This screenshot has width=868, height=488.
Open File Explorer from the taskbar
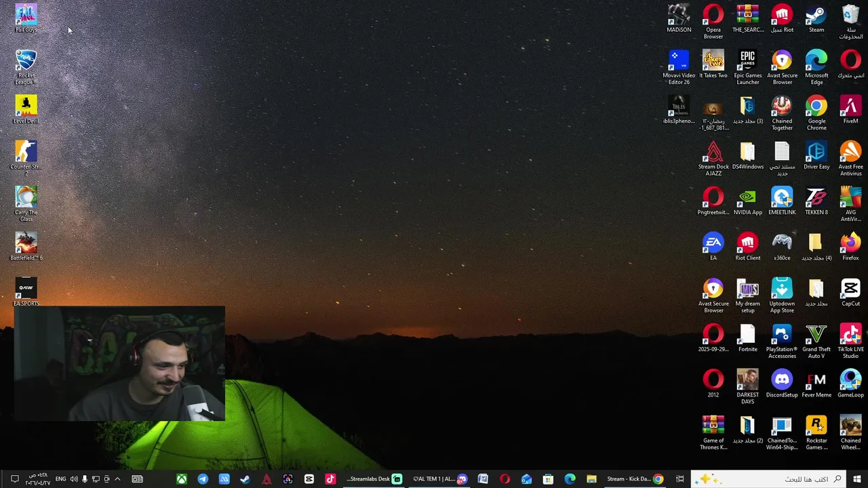click(591, 479)
